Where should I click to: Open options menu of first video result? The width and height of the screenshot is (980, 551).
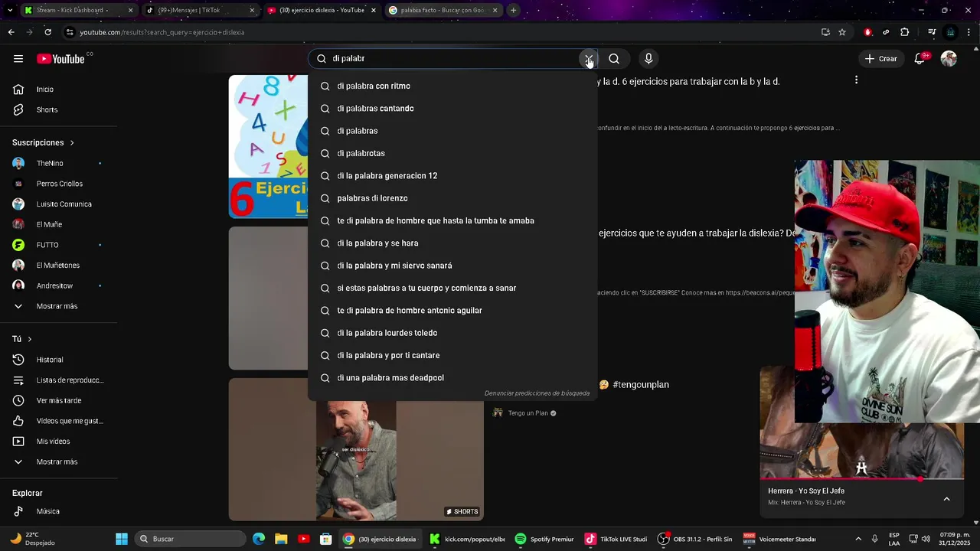[x=856, y=80]
